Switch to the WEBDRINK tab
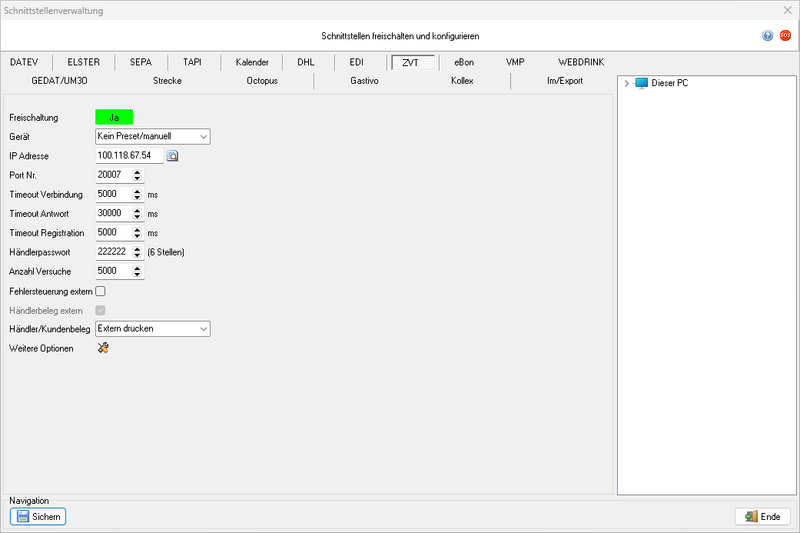 [581, 62]
